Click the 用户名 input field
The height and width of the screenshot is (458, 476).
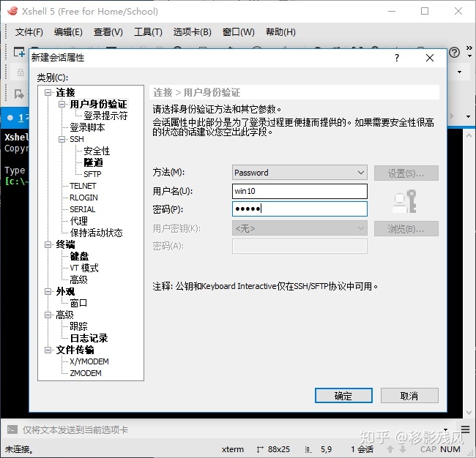[x=300, y=191]
